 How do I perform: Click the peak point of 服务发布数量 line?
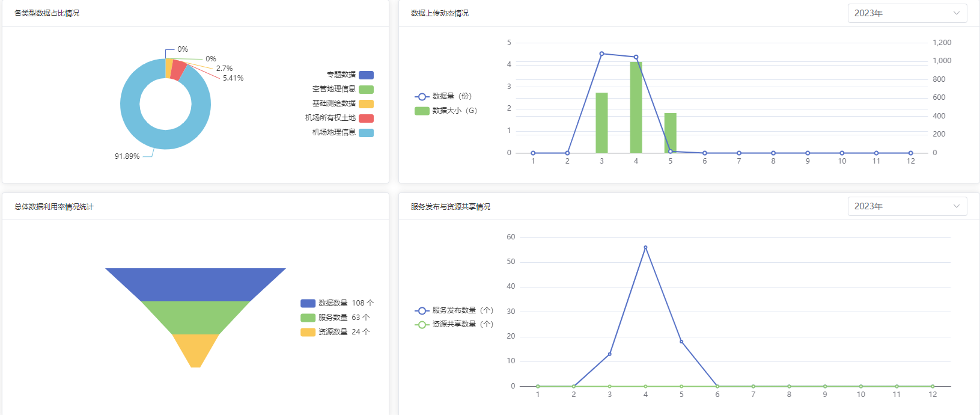(x=645, y=247)
